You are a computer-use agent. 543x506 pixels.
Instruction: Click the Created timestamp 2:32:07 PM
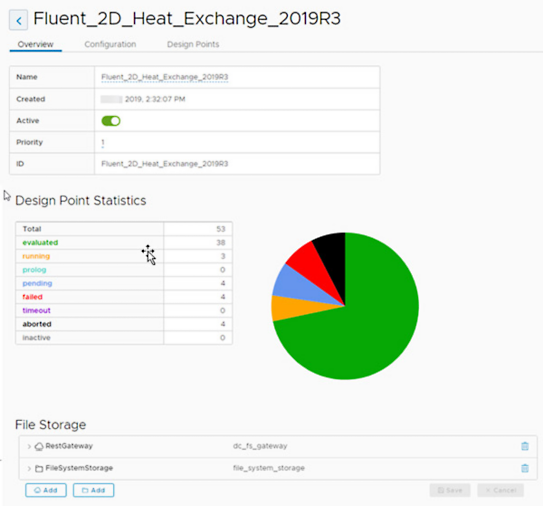point(166,99)
